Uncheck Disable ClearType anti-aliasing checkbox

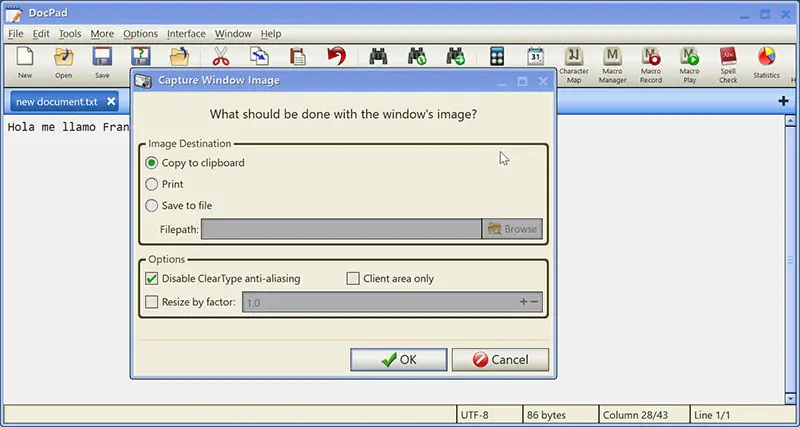[152, 279]
